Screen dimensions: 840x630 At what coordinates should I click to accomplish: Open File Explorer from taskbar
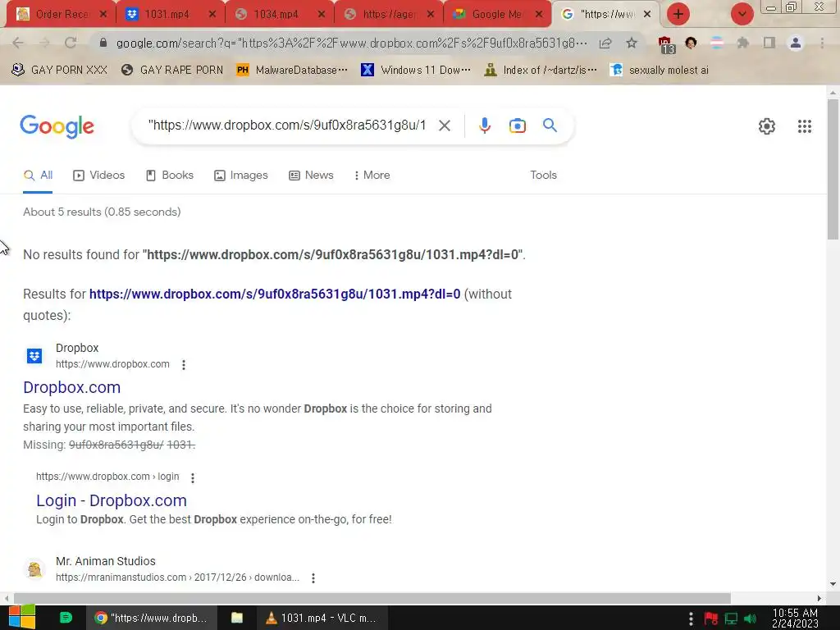point(237,618)
